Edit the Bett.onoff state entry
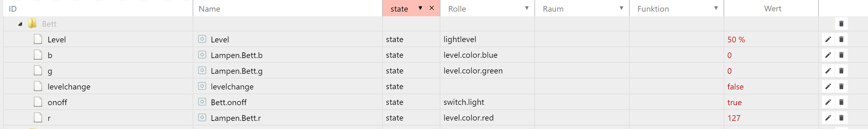Image resolution: width=868 pixels, height=129 pixels. click(x=828, y=102)
